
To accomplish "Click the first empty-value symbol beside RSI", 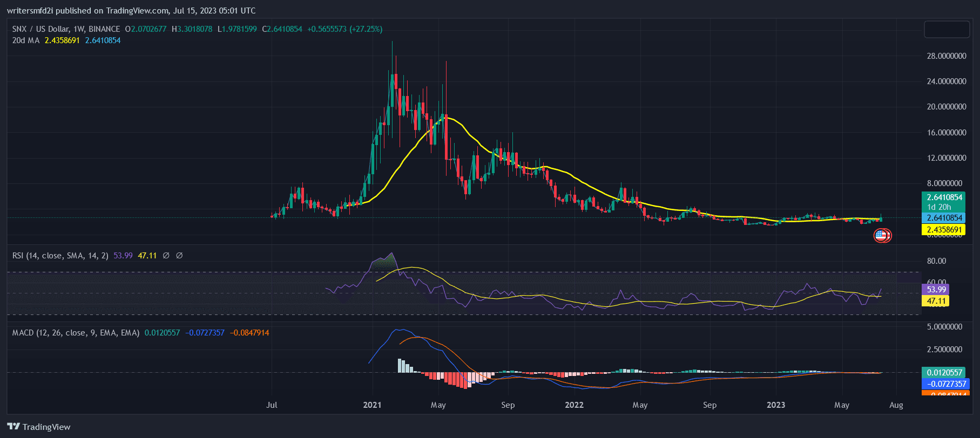I will pyautogui.click(x=166, y=256).
